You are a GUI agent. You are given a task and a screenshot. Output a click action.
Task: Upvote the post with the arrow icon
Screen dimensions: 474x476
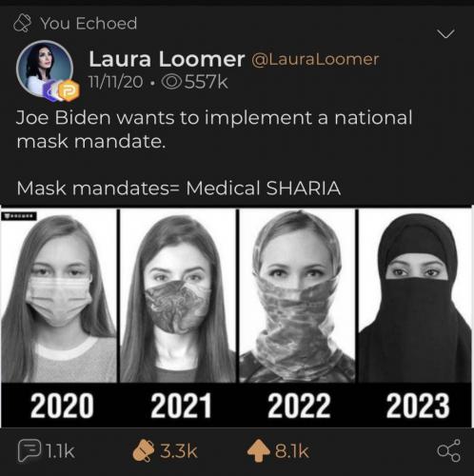point(260,450)
